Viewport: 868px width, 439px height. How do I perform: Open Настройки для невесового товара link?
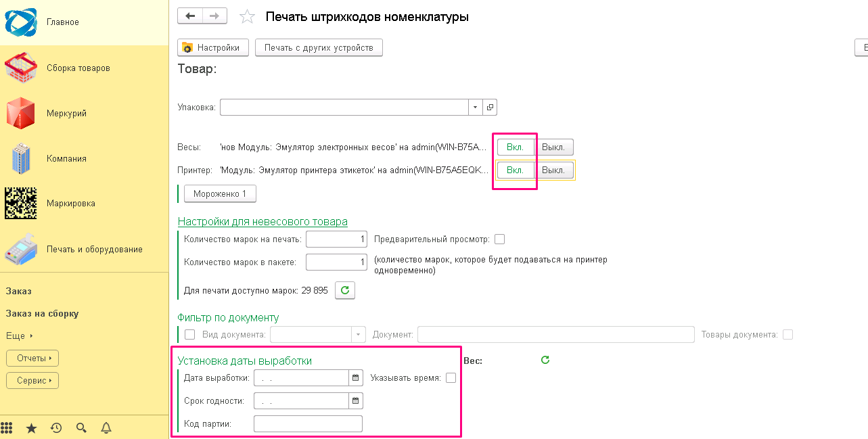262,221
